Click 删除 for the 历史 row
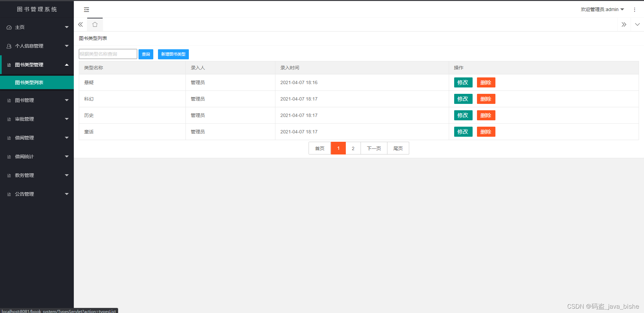The height and width of the screenshot is (313, 644). click(x=486, y=115)
